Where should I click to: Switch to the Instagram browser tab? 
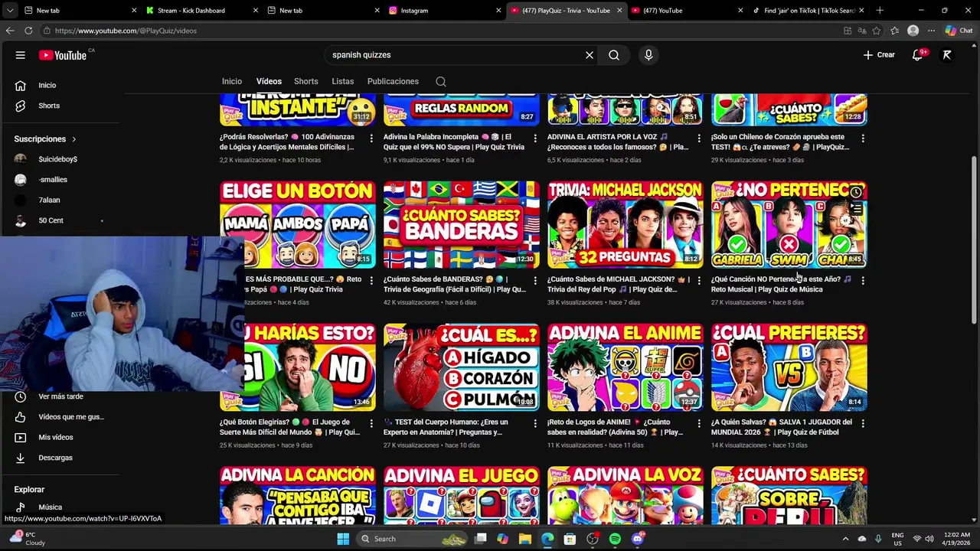coord(443,11)
